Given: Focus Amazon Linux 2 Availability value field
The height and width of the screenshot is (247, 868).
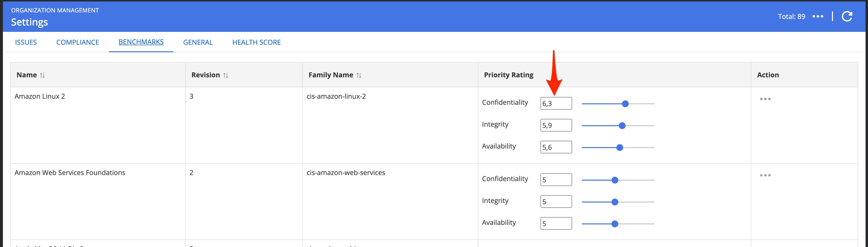Looking at the screenshot, I should (x=556, y=147).
